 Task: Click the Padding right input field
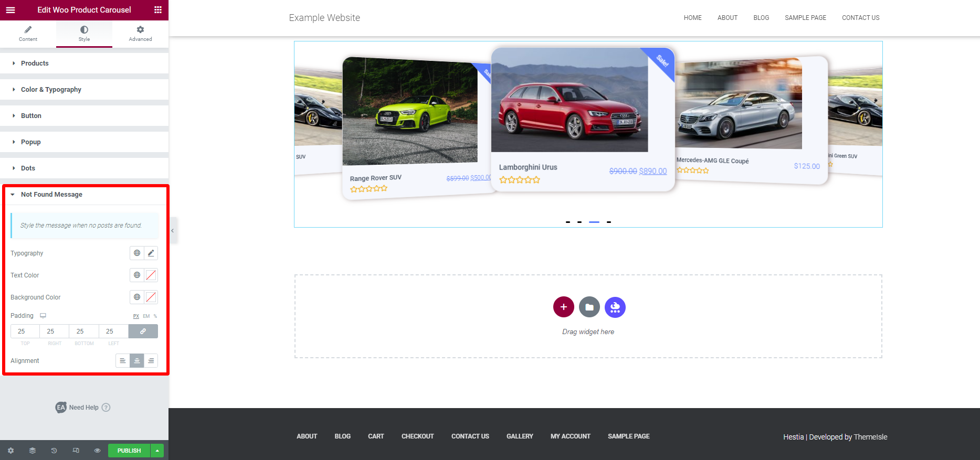[55, 331]
